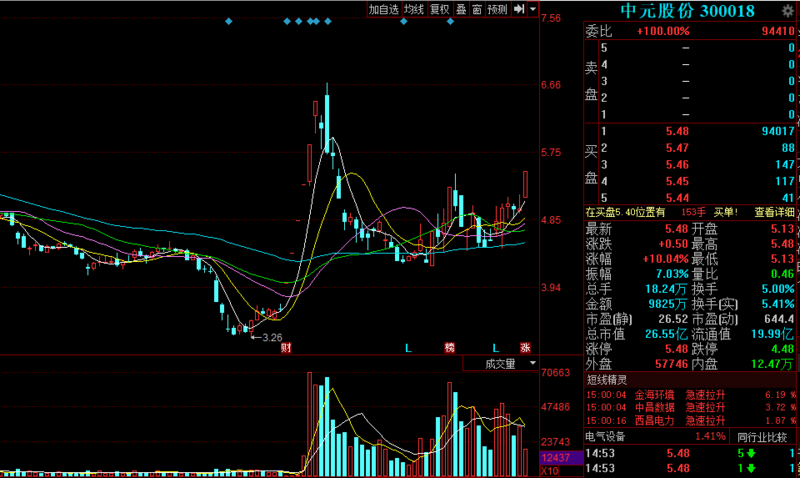Click the 电气设备 sector label
The image size is (800, 478).
click(605, 437)
